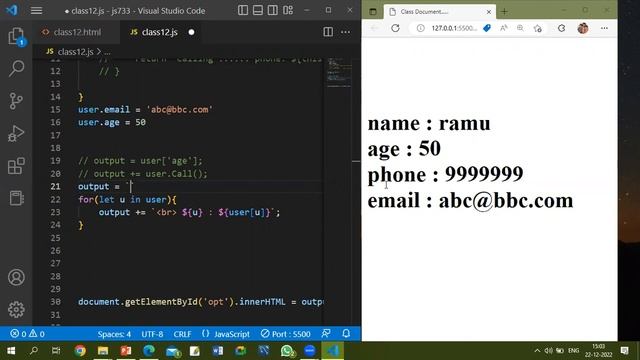Open the Source Control view
Viewport: 640px width, 360px height.
(16, 101)
